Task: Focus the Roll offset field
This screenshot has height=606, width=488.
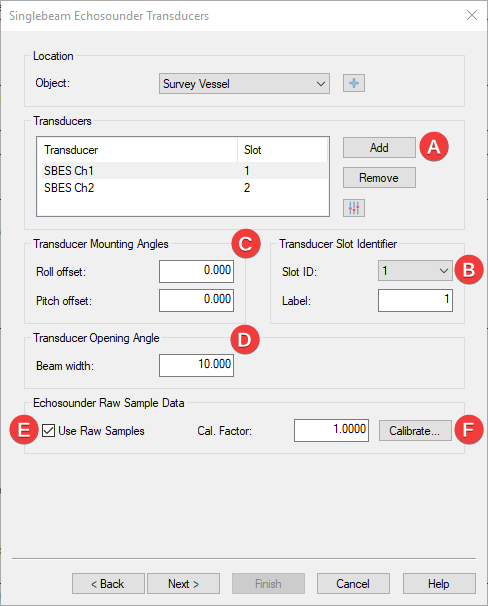Action: [x=196, y=271]
